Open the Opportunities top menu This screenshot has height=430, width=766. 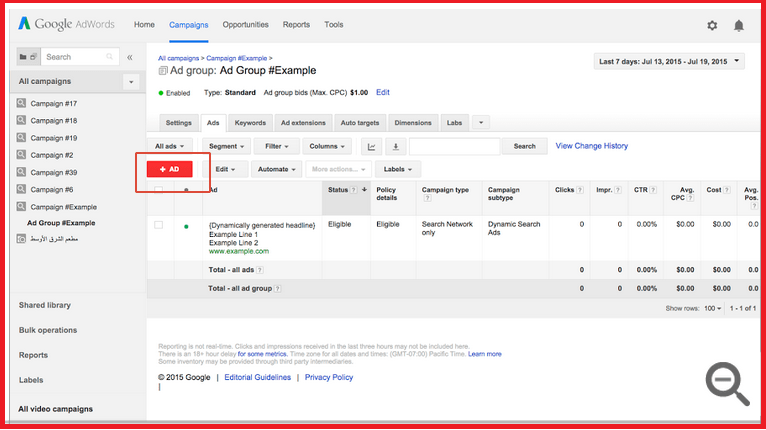pyautogui.click(x=245, y=25)
